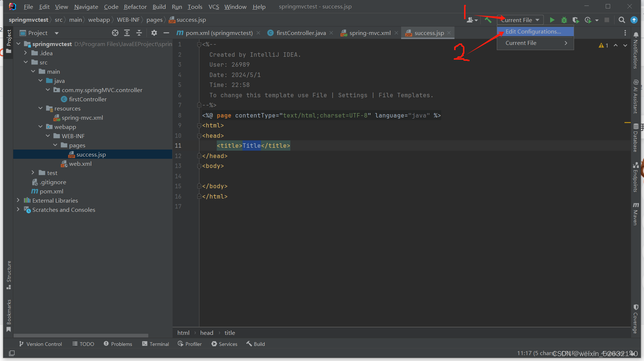The height and width of the screenshot is (361, 644).
Task: Open the bottom Profiler tool window
Action: 190,344
